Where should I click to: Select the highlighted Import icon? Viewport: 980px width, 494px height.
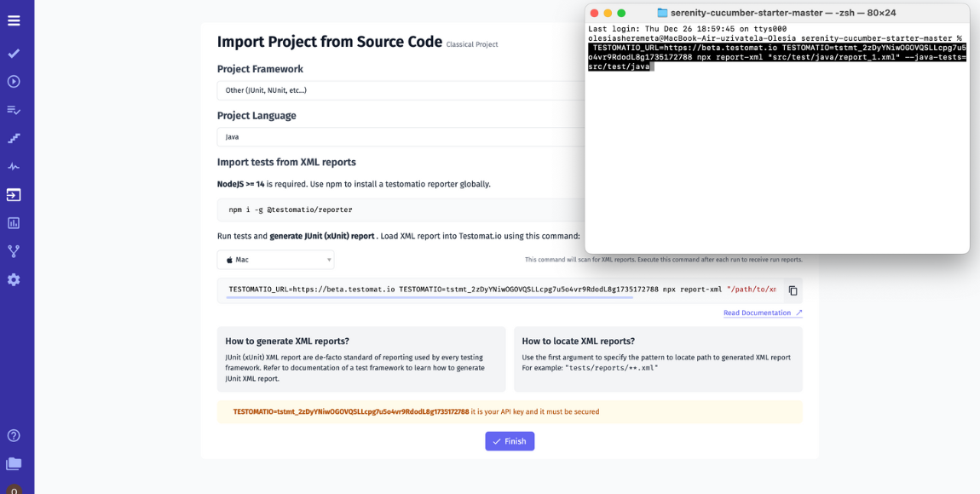tap(13, 194)
